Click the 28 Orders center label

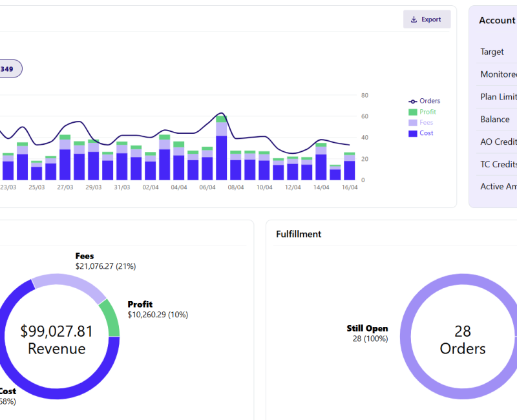[463, 340]
